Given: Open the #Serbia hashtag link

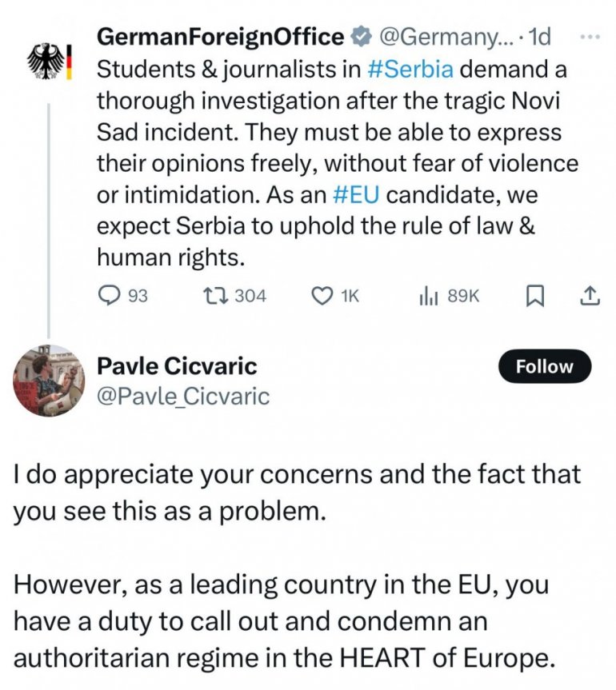Looking at the screenshot, I should 410,69.
